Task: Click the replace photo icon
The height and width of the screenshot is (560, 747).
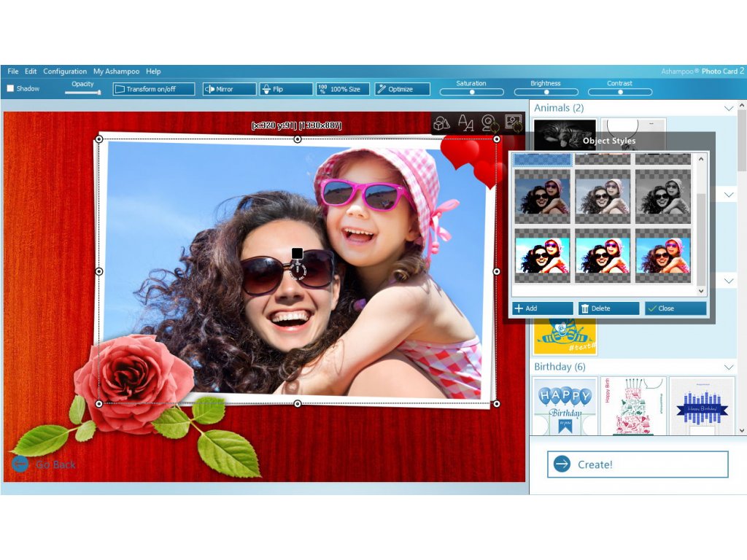Action: point(514,123)
